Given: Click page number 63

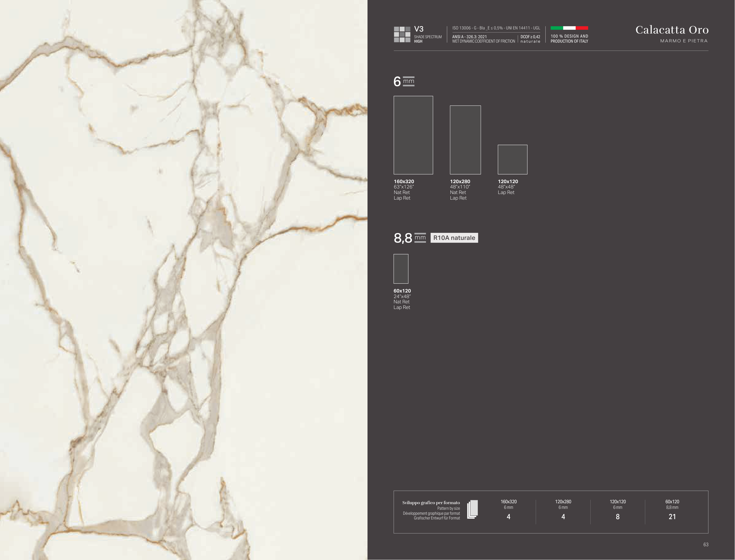Looking at the screenshot, I should (706, 544).
